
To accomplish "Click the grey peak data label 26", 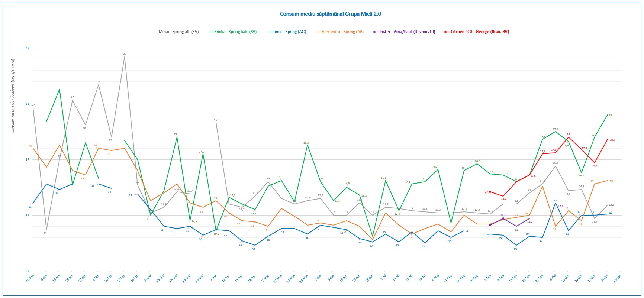I will point(125,54).
